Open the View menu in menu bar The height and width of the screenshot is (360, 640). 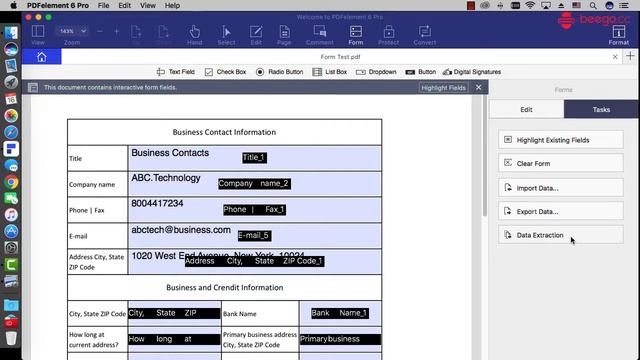pos(147,6)
